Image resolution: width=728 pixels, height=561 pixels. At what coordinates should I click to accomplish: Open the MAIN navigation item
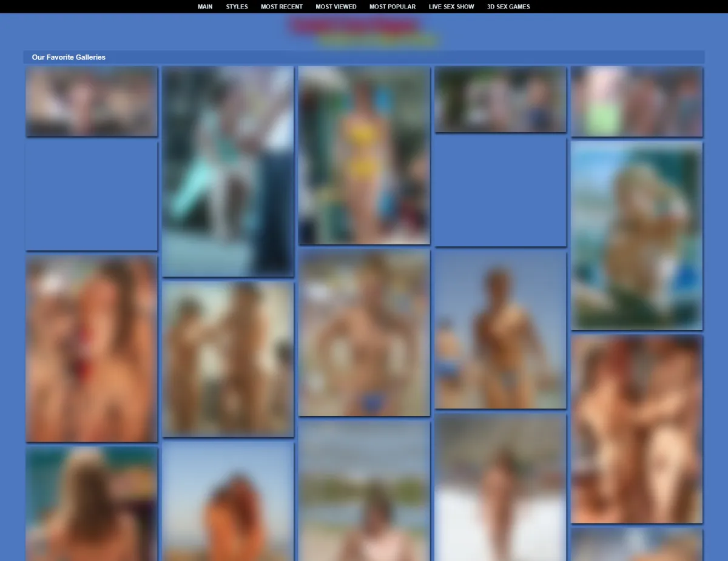pyautogui.click(x=205, y=7)
